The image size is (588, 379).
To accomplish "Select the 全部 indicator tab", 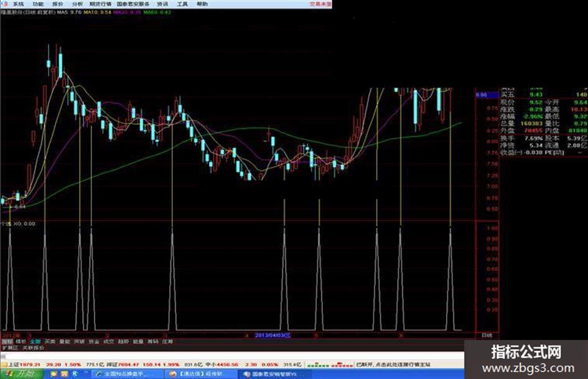I will click(x=35, y=342).
